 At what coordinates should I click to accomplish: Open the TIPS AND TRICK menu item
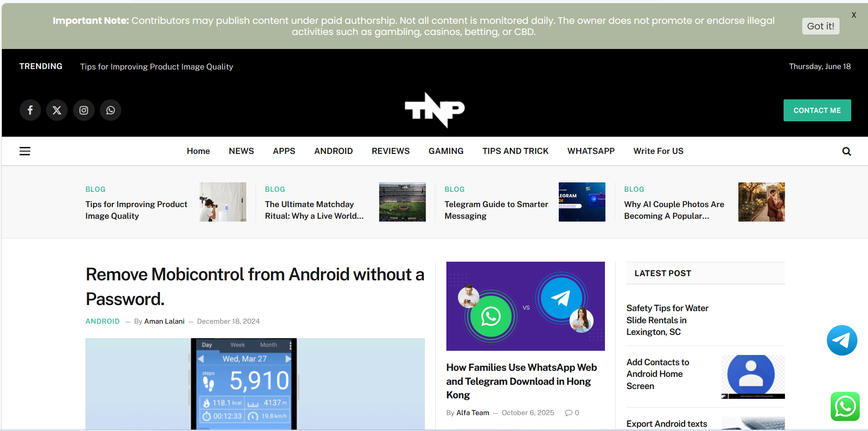[x=515, y=151]
